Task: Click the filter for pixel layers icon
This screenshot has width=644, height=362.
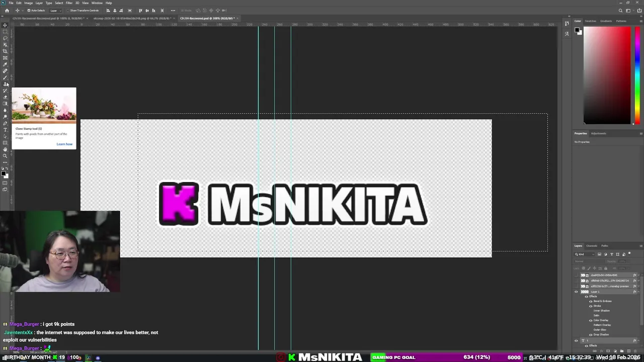Action: pos(599,254)
